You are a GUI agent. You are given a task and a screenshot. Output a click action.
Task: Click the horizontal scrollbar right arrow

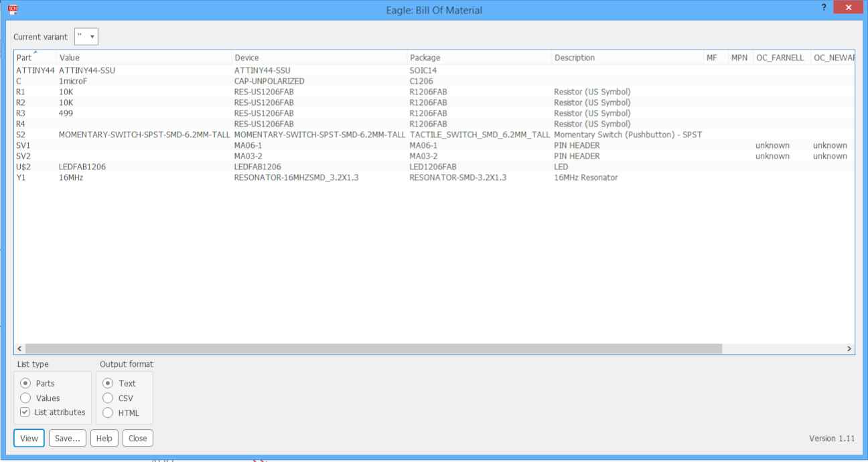pos(849,349)
